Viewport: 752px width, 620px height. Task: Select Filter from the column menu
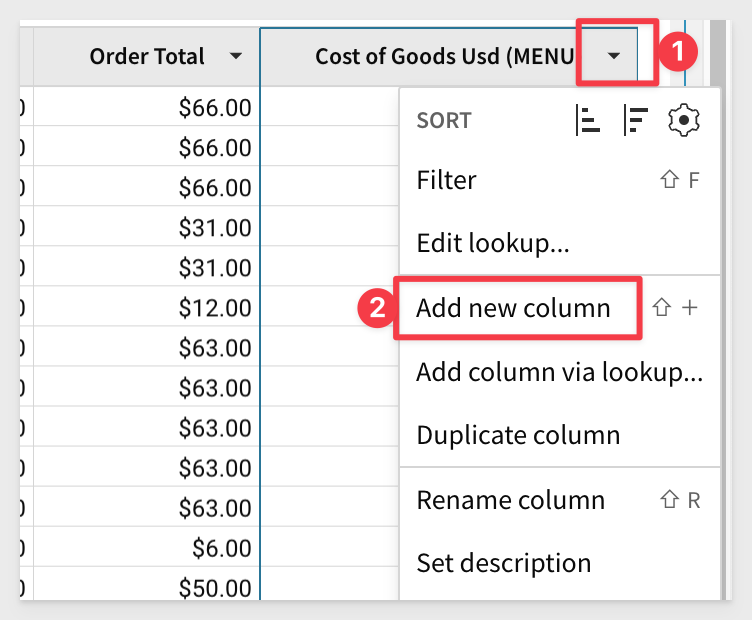446,181
